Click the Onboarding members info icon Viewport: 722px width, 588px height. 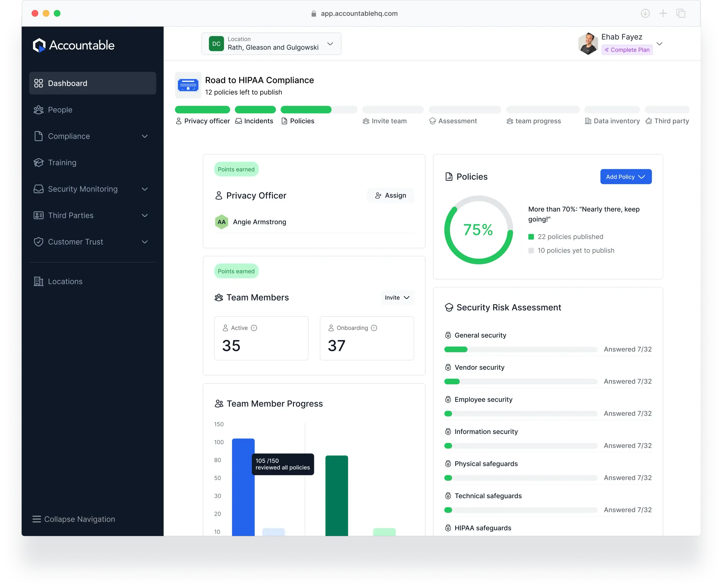(374, 327)
